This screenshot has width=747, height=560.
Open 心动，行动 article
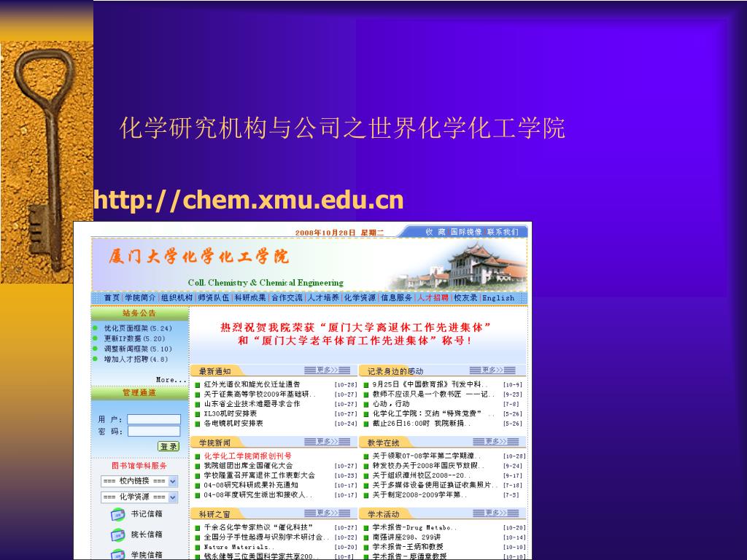(391, 404)
